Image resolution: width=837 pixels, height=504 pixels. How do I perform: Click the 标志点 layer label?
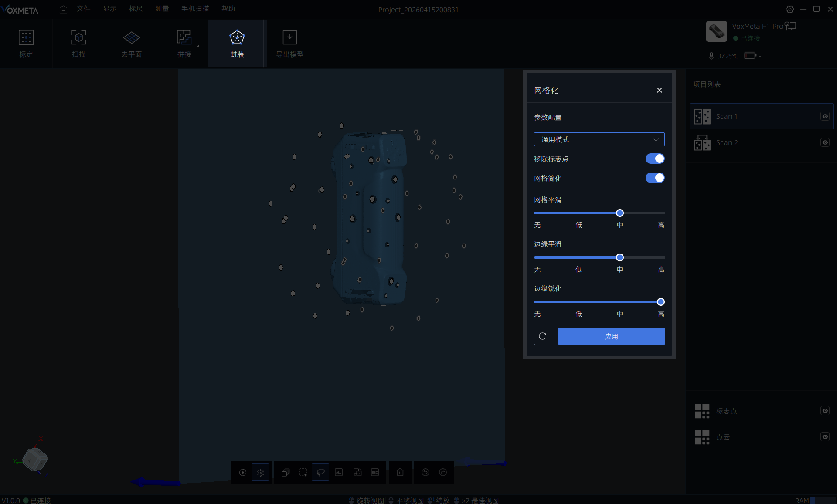click(x=727, y=411)
